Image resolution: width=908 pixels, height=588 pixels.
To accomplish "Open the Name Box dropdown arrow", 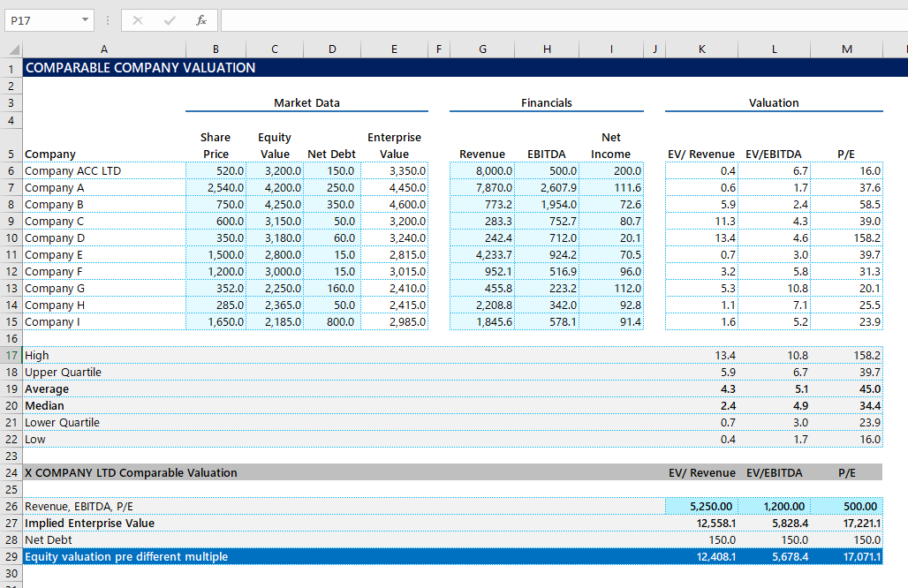I will click(85, 19).
